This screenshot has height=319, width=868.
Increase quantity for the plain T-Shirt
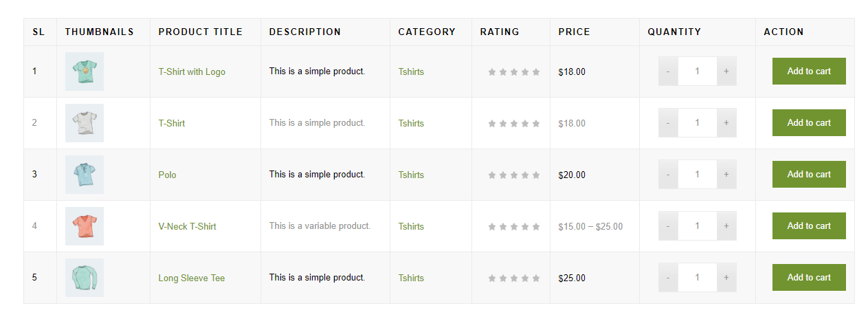726,123
